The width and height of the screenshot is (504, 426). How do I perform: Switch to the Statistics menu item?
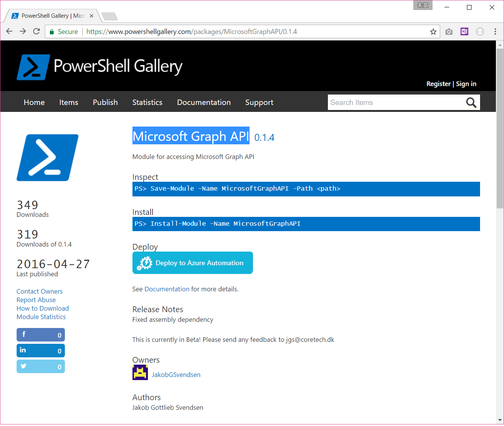click(147, 102)
